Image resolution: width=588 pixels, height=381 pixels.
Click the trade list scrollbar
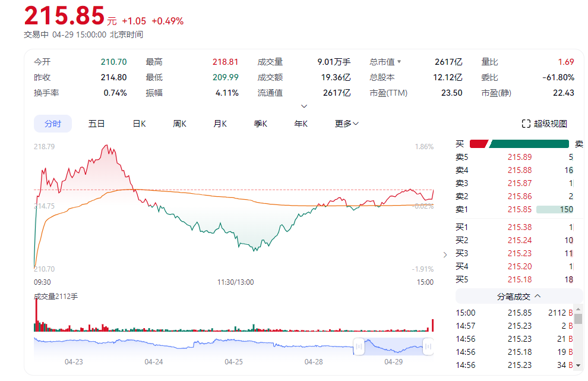578,319
